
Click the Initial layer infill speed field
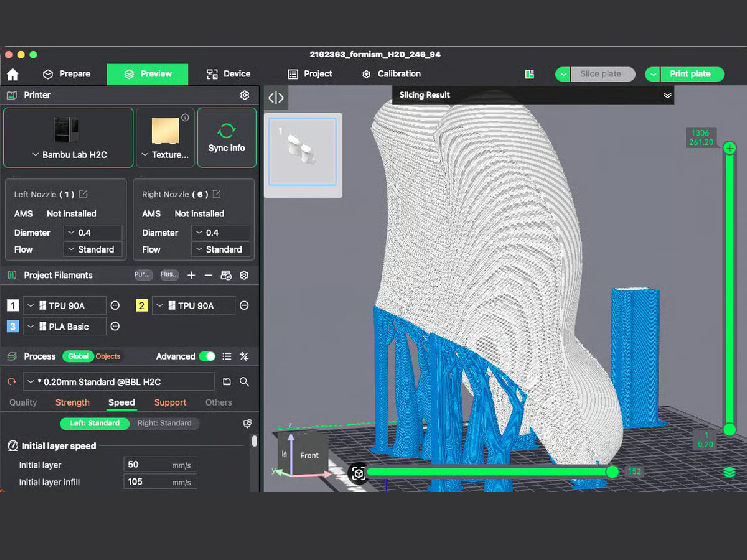(x=160, y=482)
